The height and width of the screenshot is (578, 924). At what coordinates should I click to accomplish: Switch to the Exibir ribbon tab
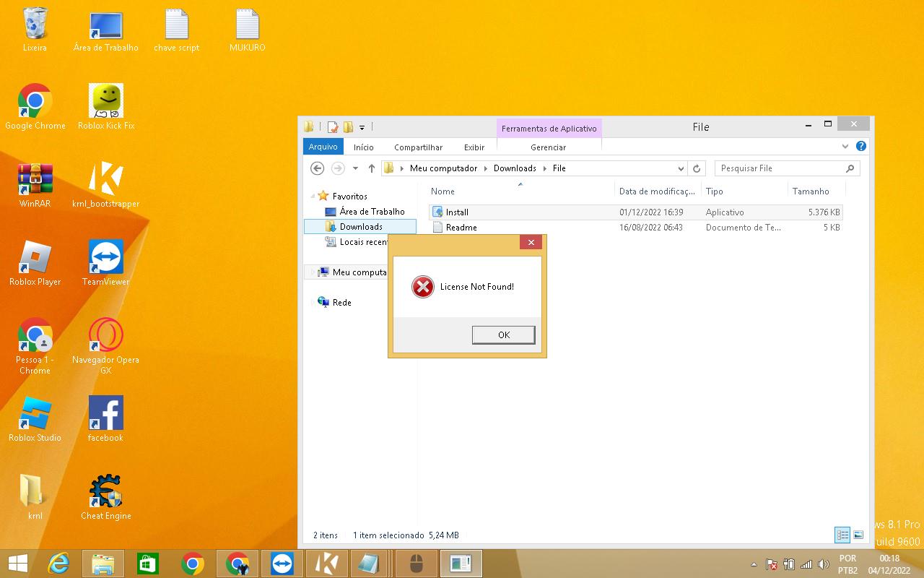pos(474,147)
